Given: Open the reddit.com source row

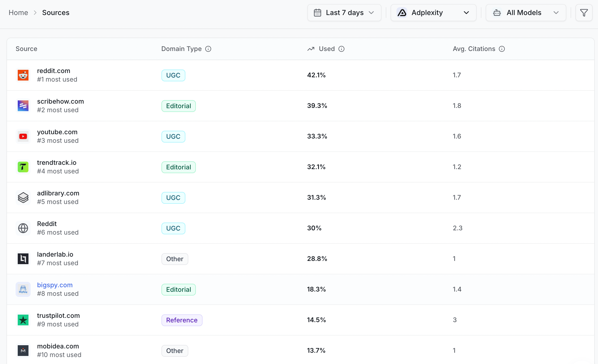Looking at the screenshot, I should tap(301, 75).
